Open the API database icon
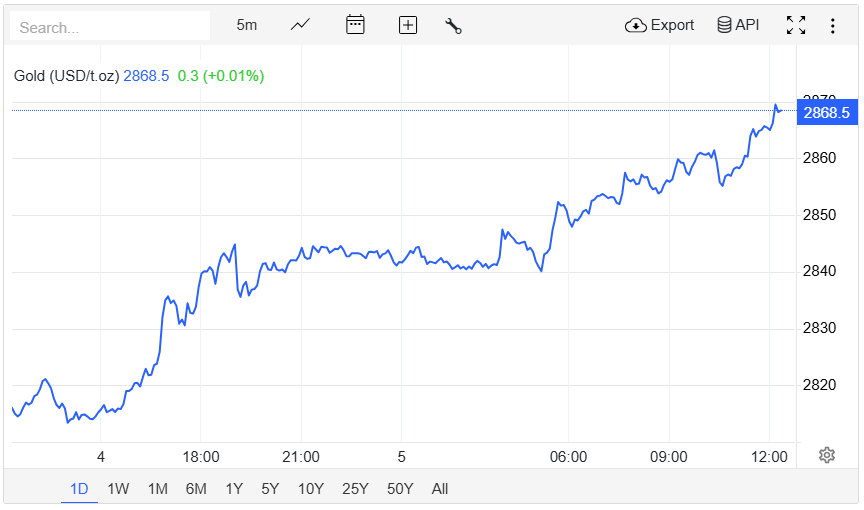Screen dimensions: 864x510 [738, 25]
